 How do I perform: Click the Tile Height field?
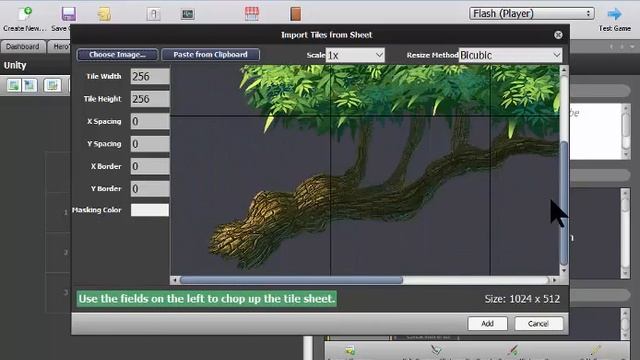click(150, 99)
